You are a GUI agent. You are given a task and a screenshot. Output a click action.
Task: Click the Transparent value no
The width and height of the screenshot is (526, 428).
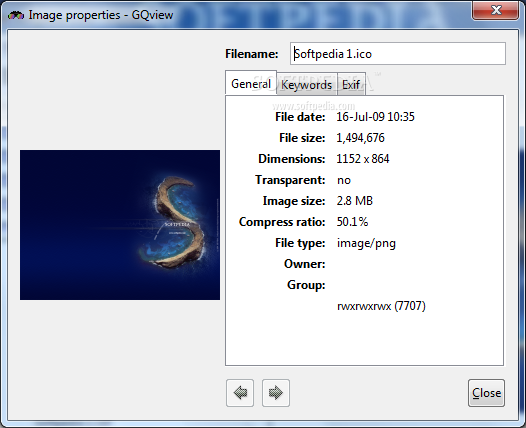pyautogui.click(x=344, y=180)
